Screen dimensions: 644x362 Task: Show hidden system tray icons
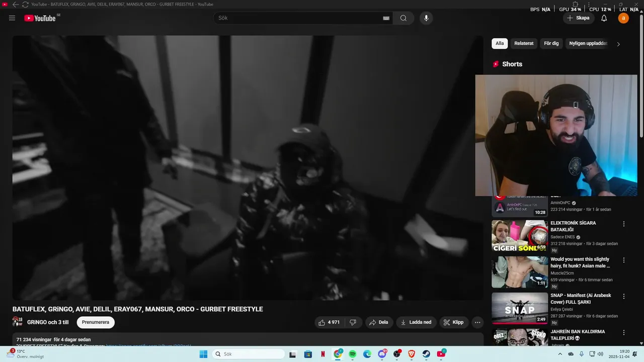560,354
